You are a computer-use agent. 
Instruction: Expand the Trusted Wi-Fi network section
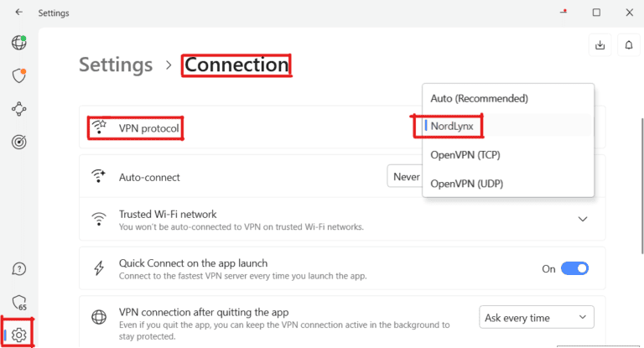[x=584, y=219]
